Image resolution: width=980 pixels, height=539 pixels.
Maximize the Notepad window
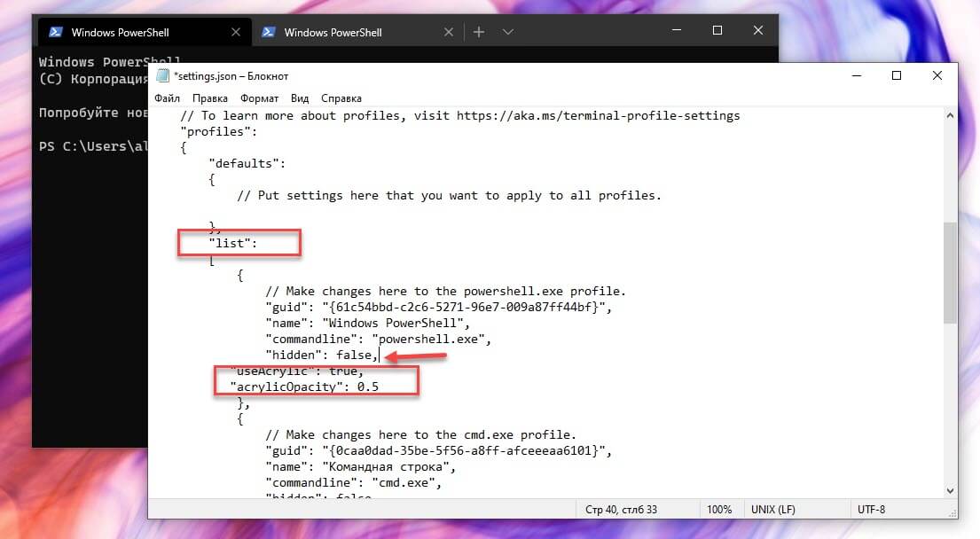897,75
